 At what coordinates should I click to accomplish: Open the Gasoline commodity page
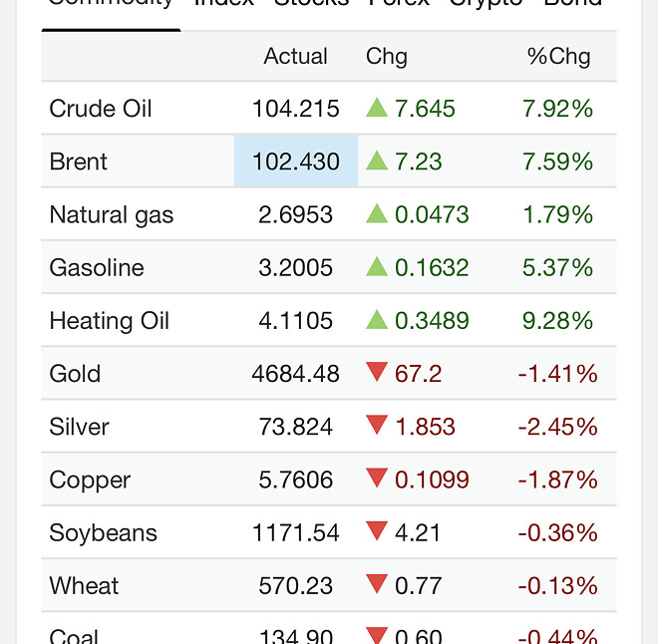97,267
